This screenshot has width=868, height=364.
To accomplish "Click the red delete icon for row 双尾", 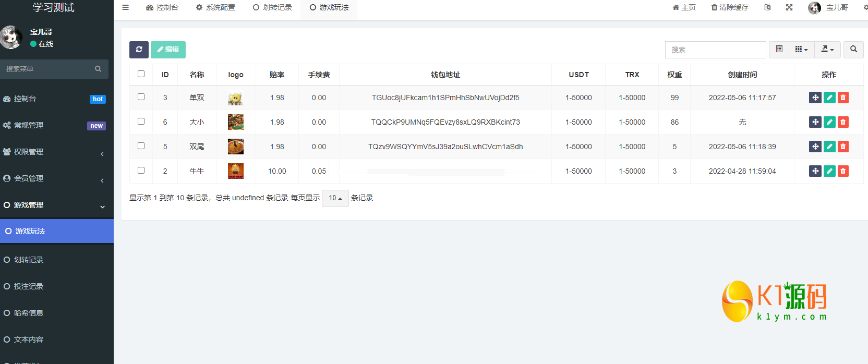I will (x=843, y=147).
